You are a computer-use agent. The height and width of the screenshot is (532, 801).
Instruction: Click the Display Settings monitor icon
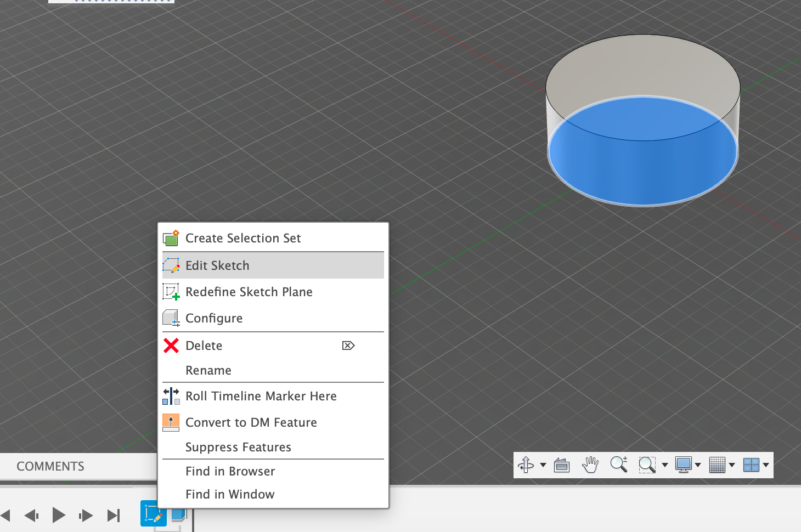683,465
